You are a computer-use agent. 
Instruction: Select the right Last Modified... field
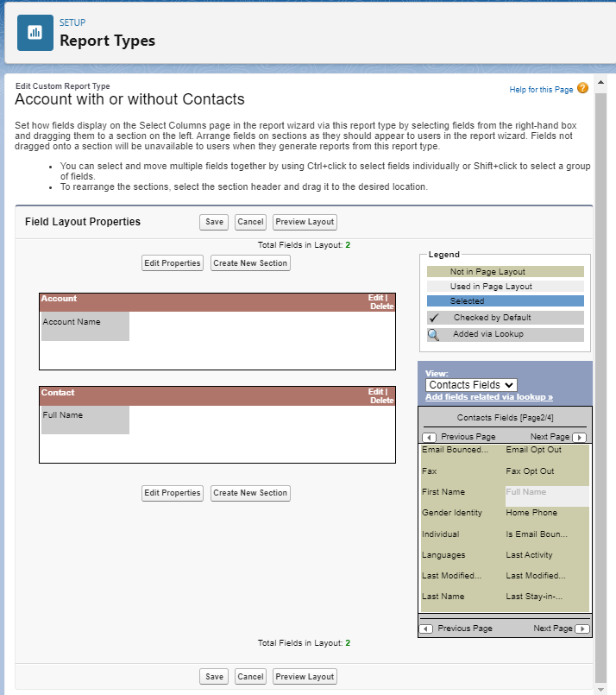click(547, 580)
